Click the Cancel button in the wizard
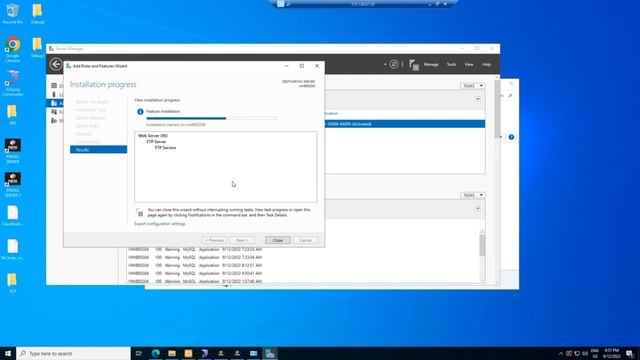 305,240
